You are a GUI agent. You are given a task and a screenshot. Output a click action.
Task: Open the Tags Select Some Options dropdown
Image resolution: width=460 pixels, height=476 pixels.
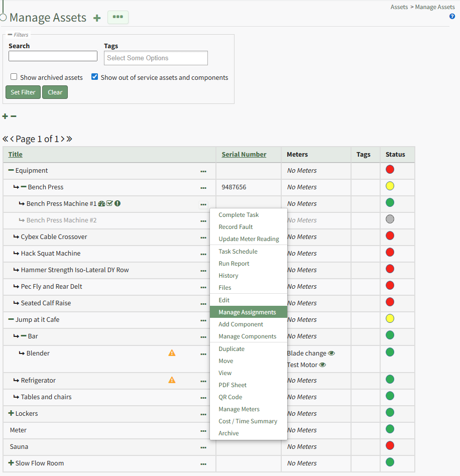(x=156, y=58)
